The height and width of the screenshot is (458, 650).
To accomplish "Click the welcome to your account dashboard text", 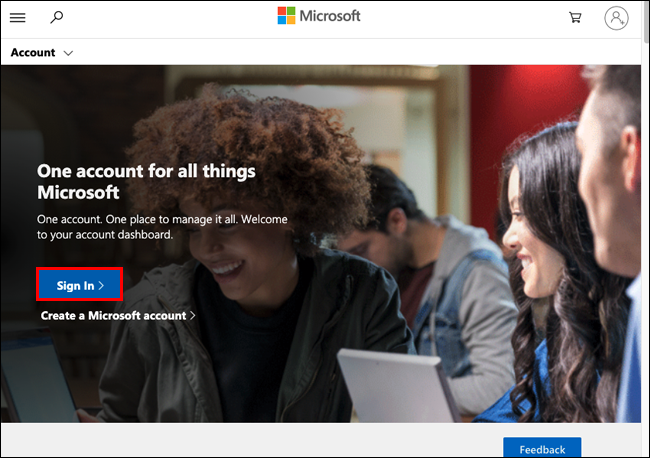I will click(x=162, y=227).
